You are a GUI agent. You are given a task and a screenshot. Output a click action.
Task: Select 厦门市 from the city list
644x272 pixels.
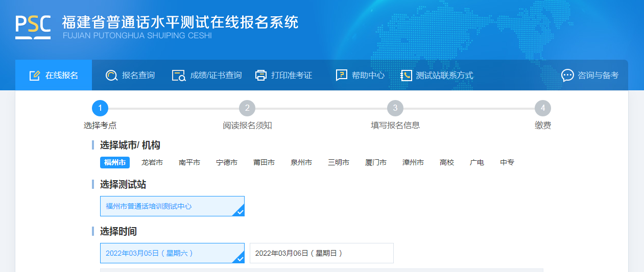point(376,162)
